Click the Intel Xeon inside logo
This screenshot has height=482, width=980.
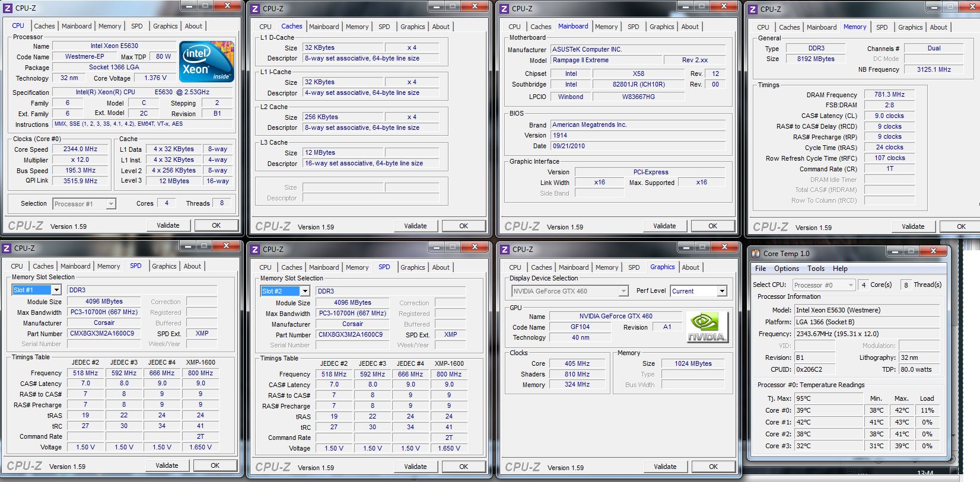tap(206, 62)
